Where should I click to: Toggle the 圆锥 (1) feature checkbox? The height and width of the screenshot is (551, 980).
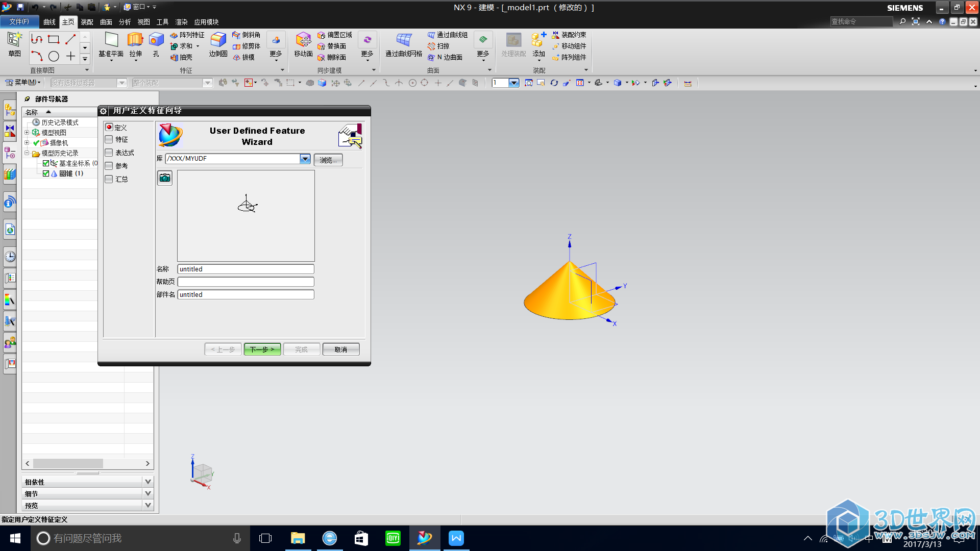[x=46, y=173]
